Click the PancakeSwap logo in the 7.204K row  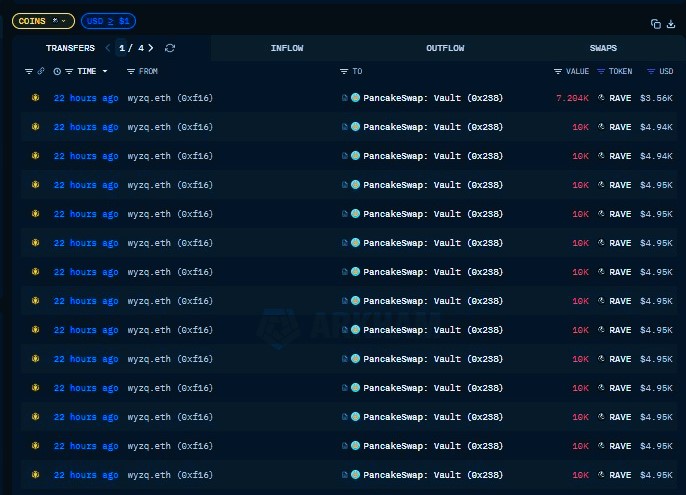tap(355, 98)
